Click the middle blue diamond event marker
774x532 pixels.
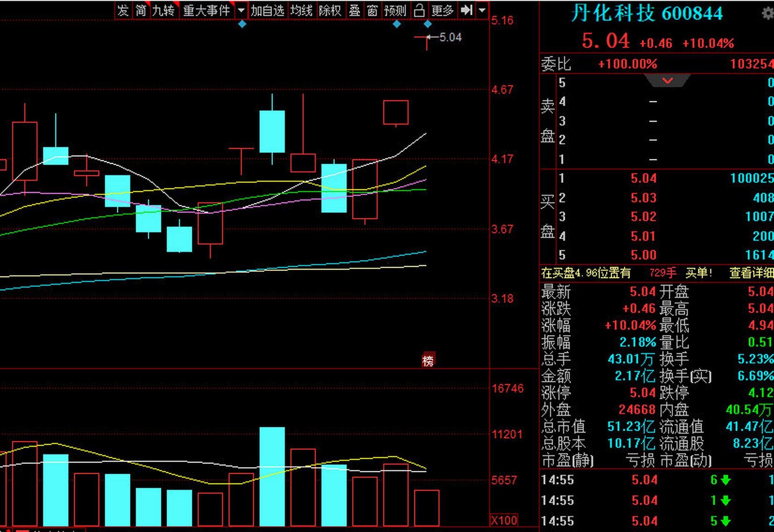point(397,24)
